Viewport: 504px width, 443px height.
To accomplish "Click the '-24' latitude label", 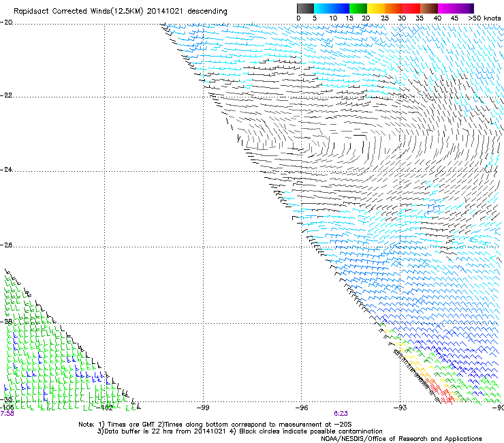I will point(6,170).
